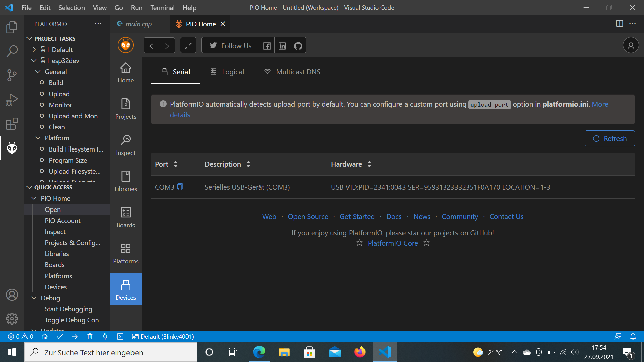
Task: Open the Libraries panel
Action: point(126,180)
